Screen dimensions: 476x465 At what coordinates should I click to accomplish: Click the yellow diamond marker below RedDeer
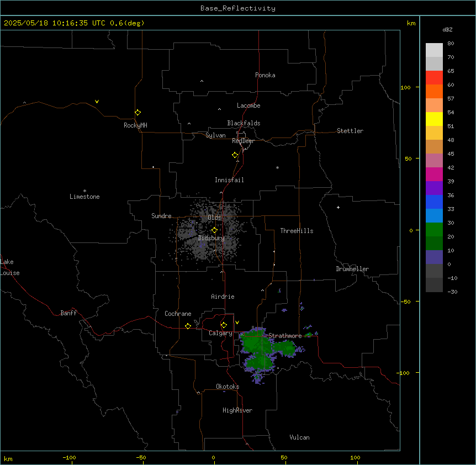tap(235, 155)
